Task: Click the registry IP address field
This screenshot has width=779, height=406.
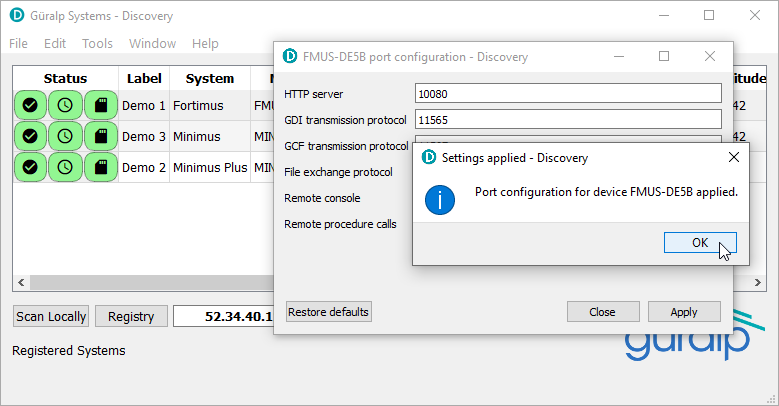Action: [x=224, y=317]
